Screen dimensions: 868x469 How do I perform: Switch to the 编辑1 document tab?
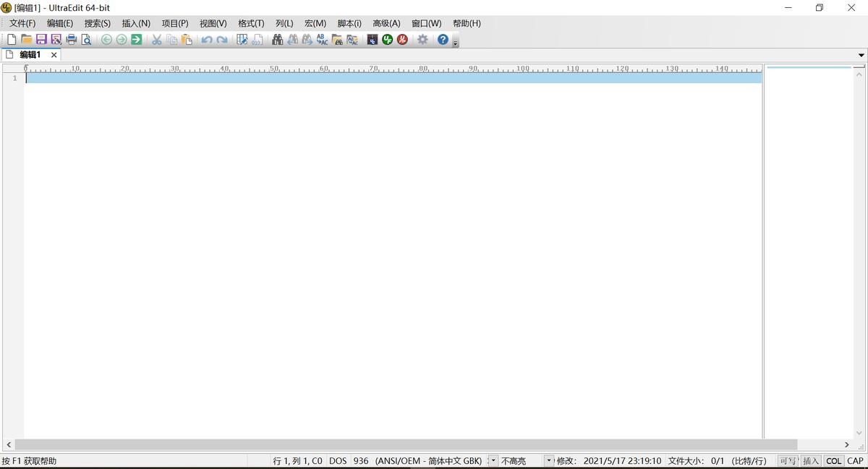click(x=30, y=54)
